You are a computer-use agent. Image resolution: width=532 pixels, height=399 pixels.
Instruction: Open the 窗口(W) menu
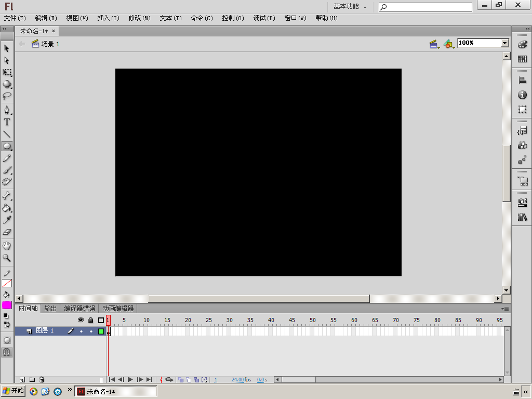point(295,18)
